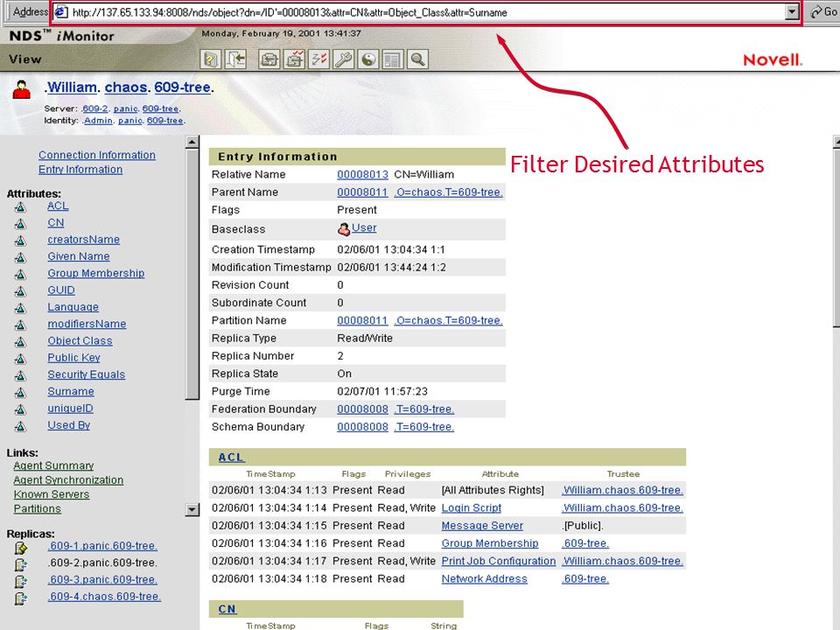Click the attribute icon beside Surname
Image resolution: width=840 pixels, height=630 pixels.
tap(20, 393)
